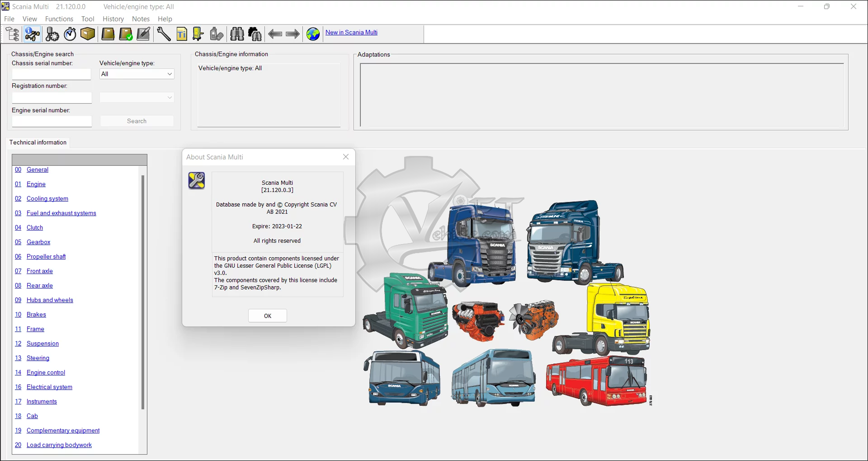Image resolution: width=868 pixels, height=461 pixels.
Task: Open the New in Scania Multi link
Action: (351, 33)
